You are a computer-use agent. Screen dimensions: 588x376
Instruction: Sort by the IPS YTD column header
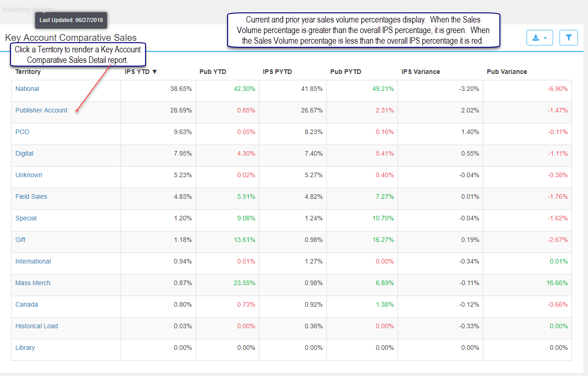click(x=141, y=72)
